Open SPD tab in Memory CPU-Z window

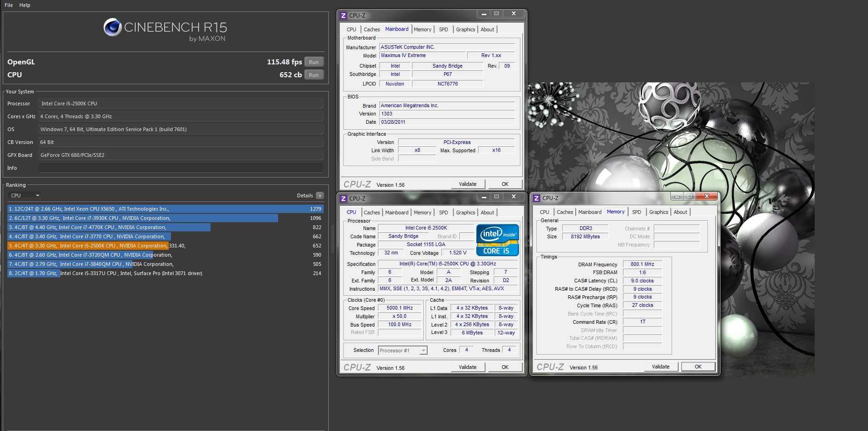[637, 212]
